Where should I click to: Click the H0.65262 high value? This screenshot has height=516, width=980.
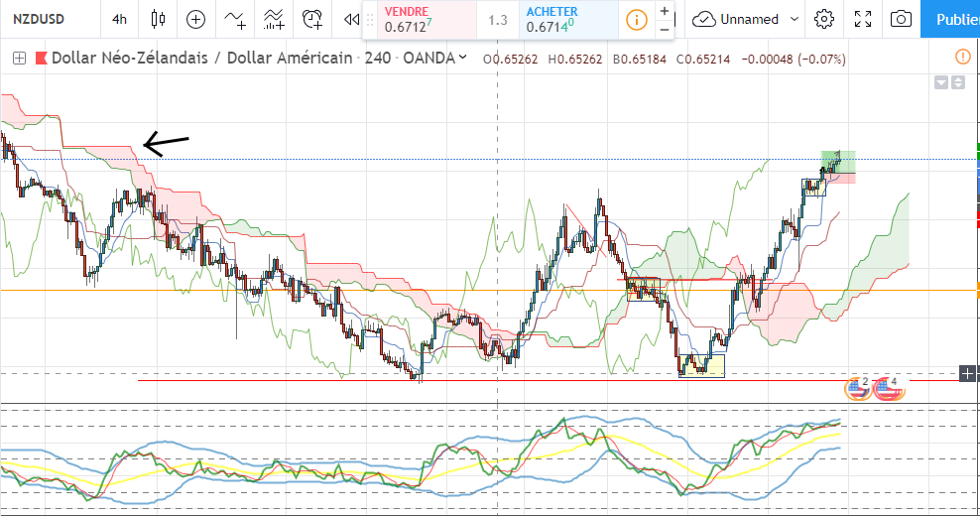coord(575,59)
